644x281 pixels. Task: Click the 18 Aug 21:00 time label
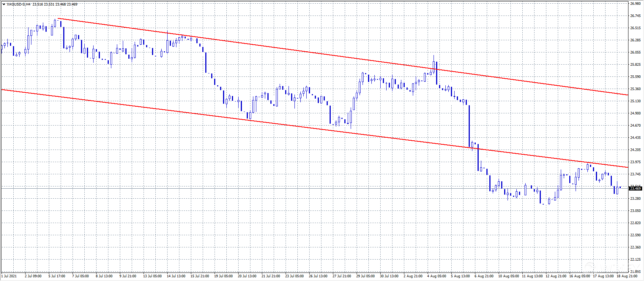[x=627, y=276]
